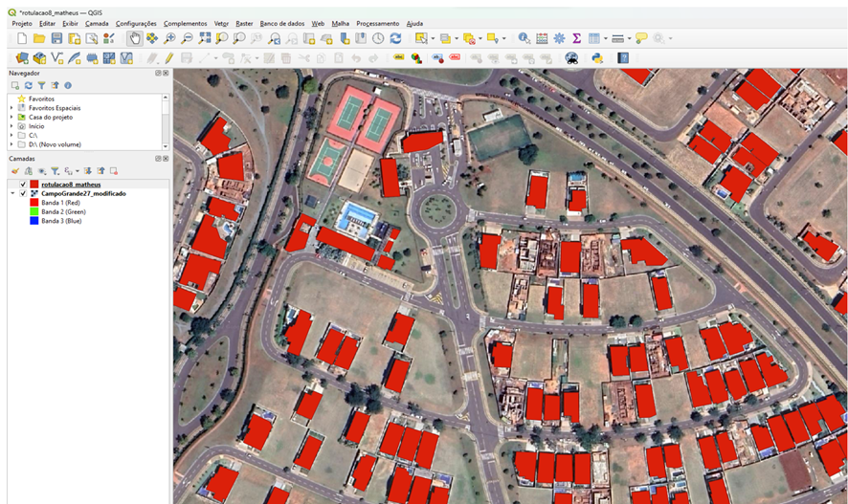Click the Toggle Editing pencil icon

click(x=168, y=57)
